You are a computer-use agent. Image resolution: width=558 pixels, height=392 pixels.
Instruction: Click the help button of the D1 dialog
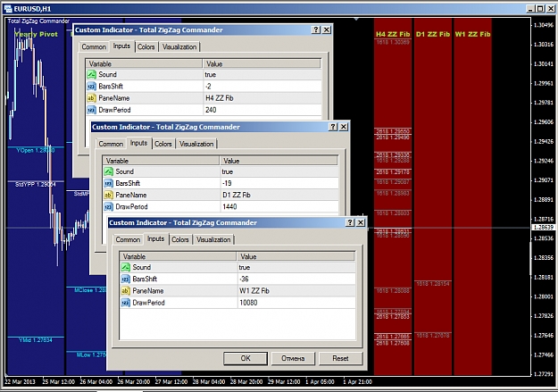click(333, 127)
